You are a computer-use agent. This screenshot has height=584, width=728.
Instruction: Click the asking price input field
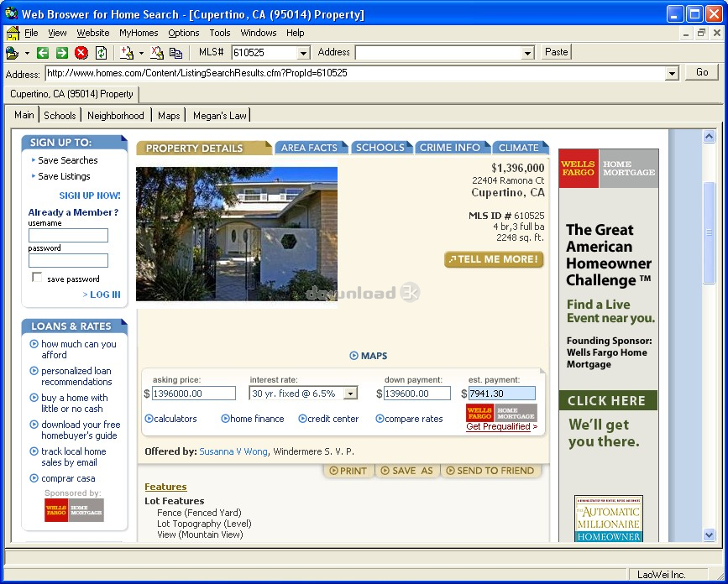click(194, 394)
